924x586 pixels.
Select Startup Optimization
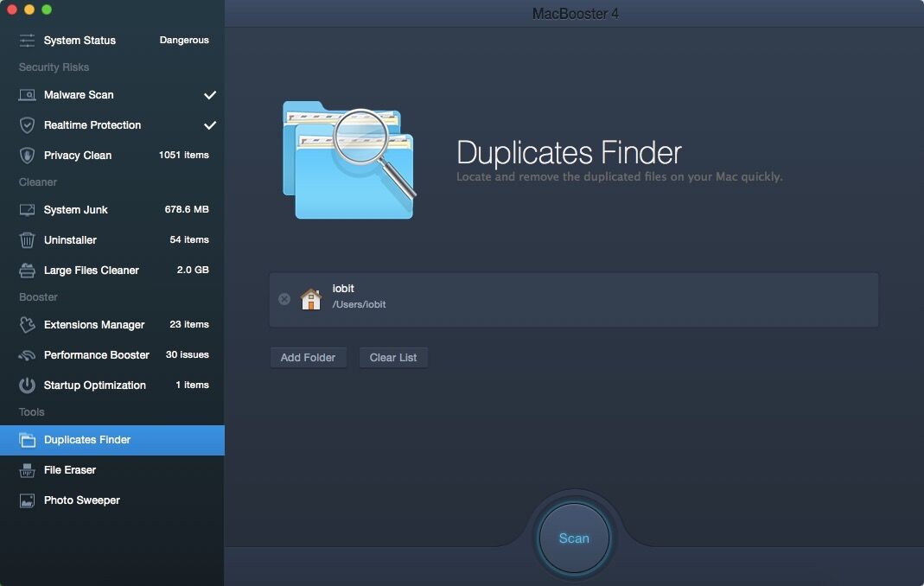[x=112, y=385]
